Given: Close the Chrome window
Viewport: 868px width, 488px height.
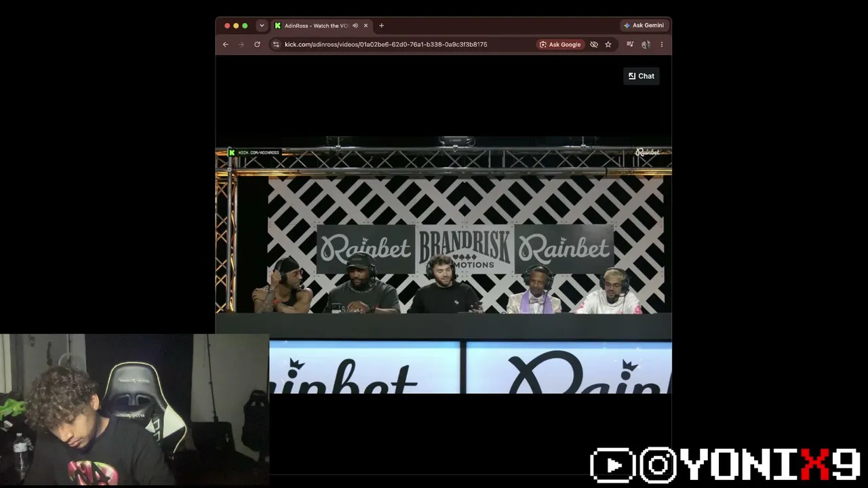Looking at the screenshot, I should 227,26.
